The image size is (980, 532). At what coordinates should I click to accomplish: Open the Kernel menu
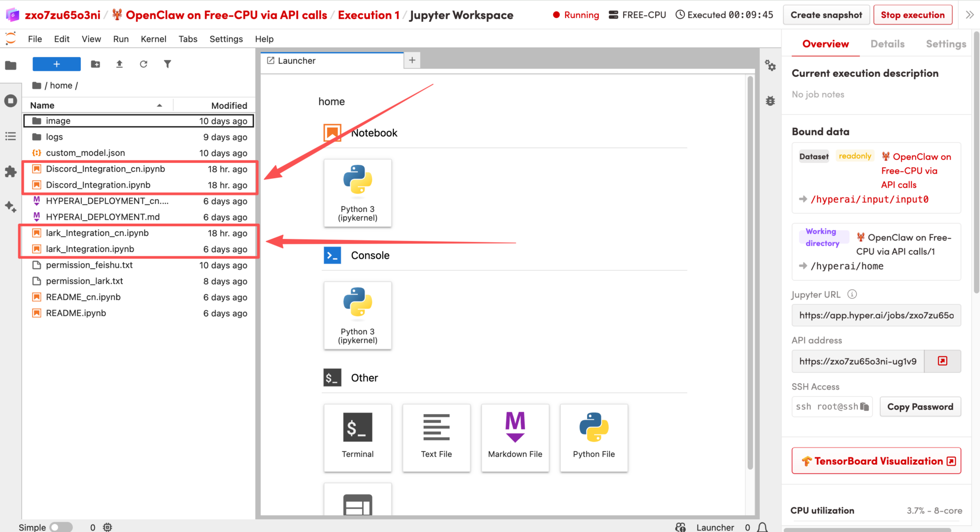coord(153,39)
